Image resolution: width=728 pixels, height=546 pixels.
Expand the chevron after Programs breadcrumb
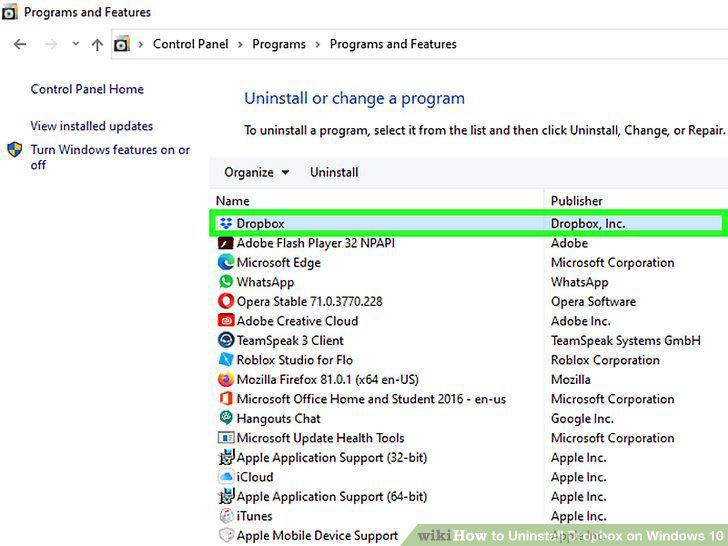(x=318, y=45)
